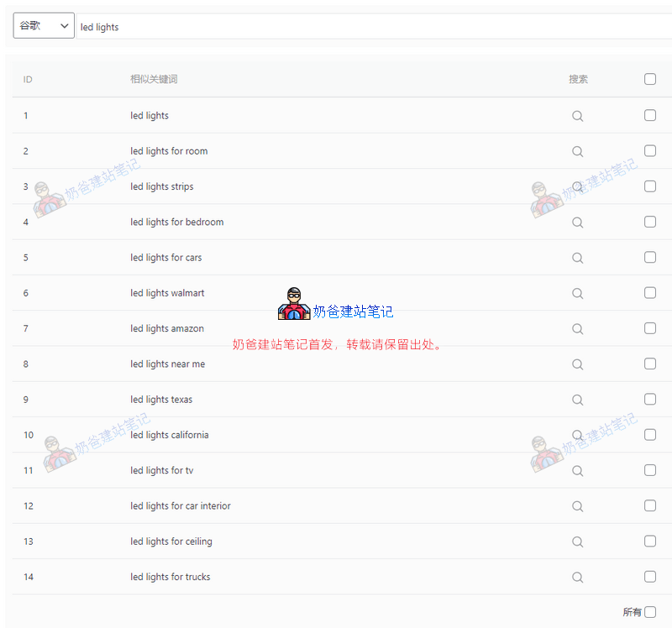Search for "led lights near me"
This screenshot has width=672, height=628.
[x=577, y=364]
